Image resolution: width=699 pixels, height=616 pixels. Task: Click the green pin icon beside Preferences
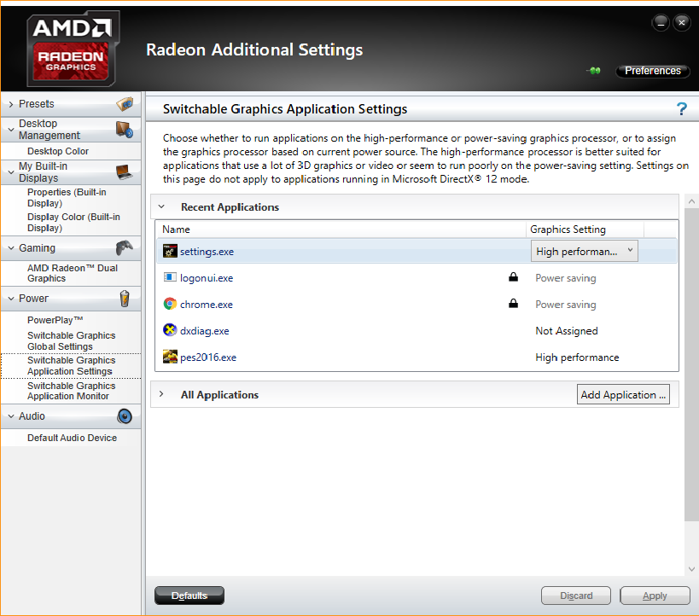click(x=594, y=71)
